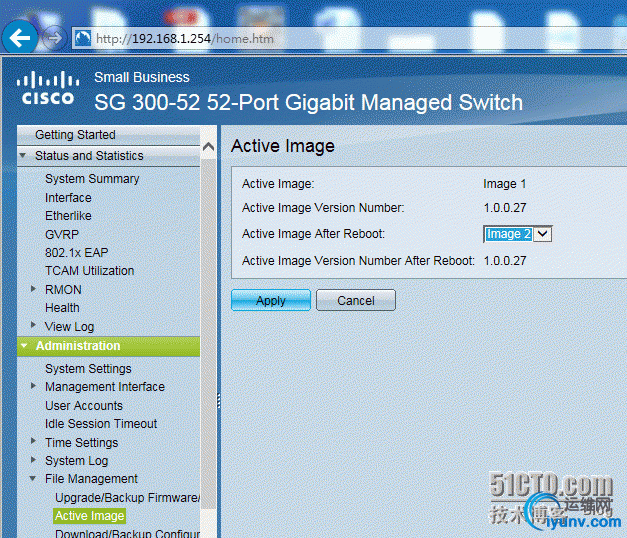Click the 'Small Business' header text
Screen dimensions: 627x538
pos(142,77)
